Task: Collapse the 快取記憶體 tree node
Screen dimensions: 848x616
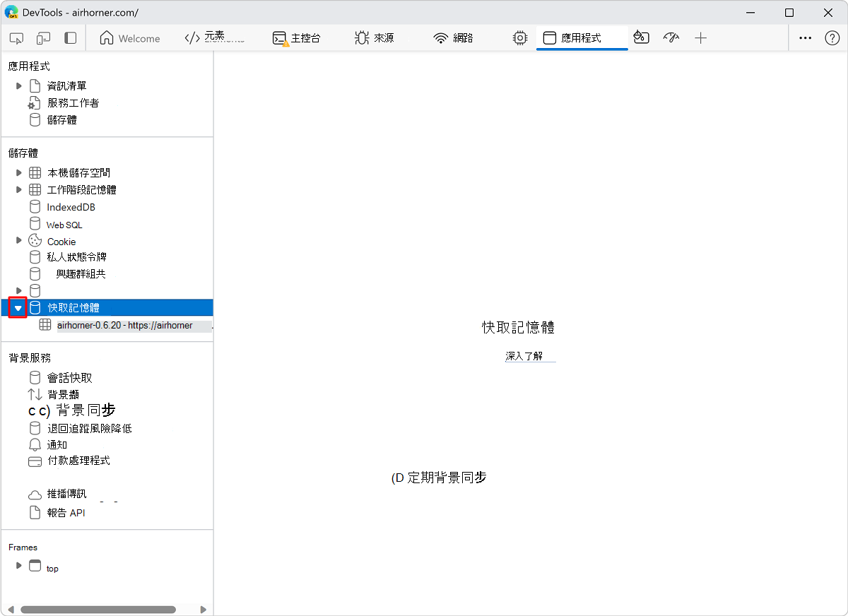Action: point(18,307)
